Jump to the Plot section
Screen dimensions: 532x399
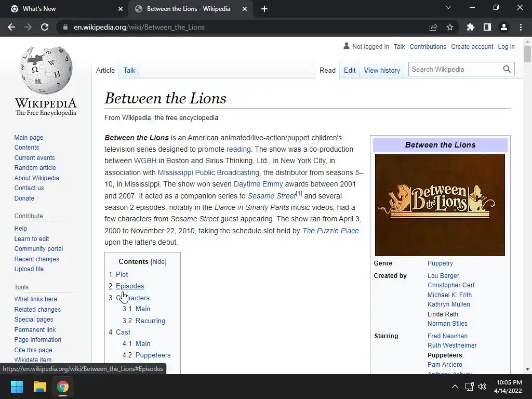point(122,274)
